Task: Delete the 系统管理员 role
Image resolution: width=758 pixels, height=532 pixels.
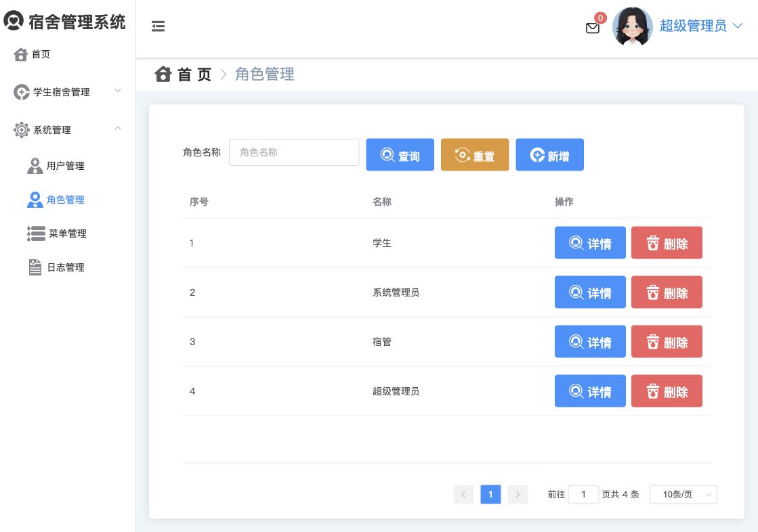Action: point(667,292)
